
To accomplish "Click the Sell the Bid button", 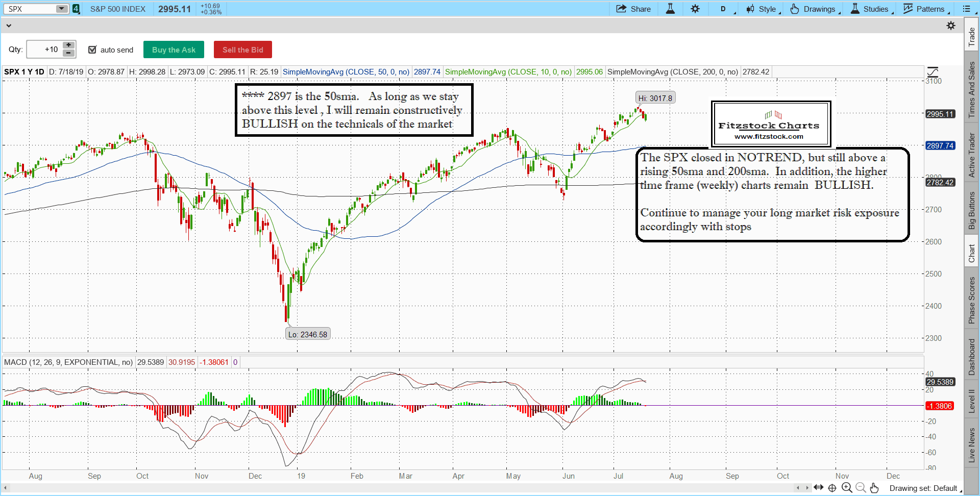I will tap(242, 49).
